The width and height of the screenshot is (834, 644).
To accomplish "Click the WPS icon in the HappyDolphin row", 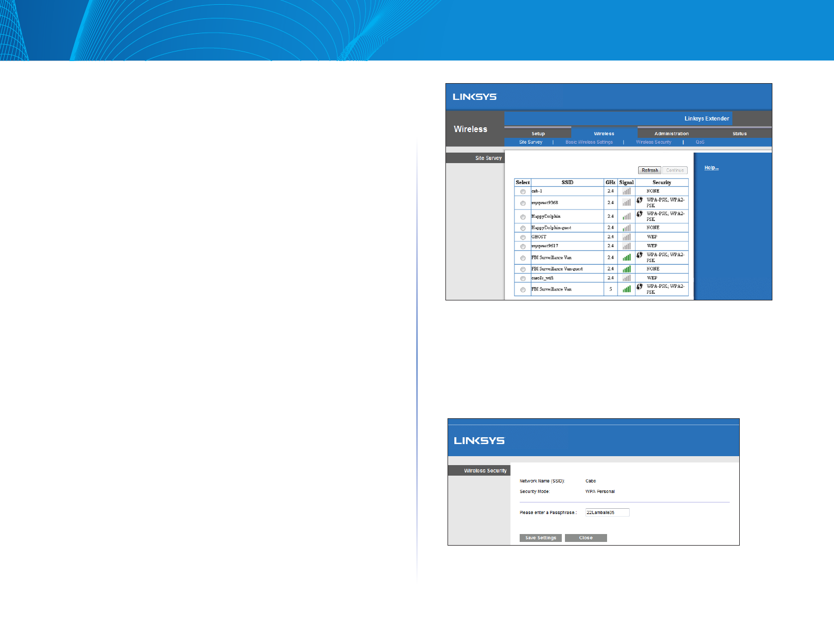I will 640,214.
